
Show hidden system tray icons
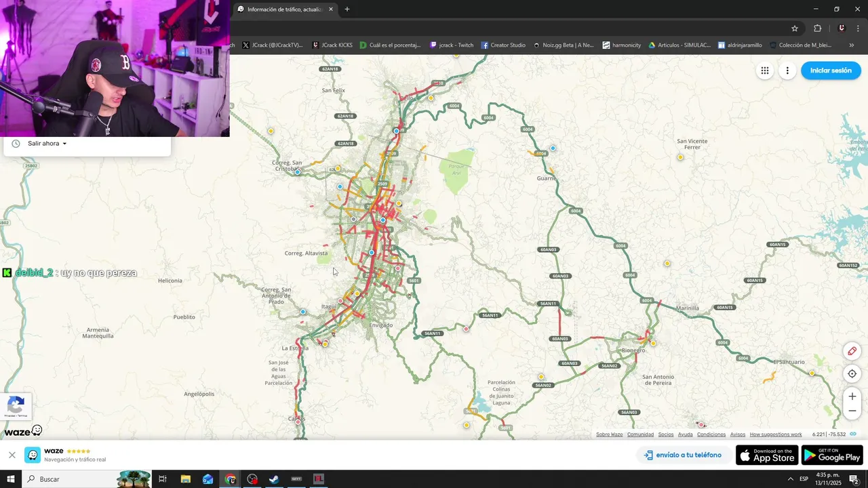tap(790, 479)
